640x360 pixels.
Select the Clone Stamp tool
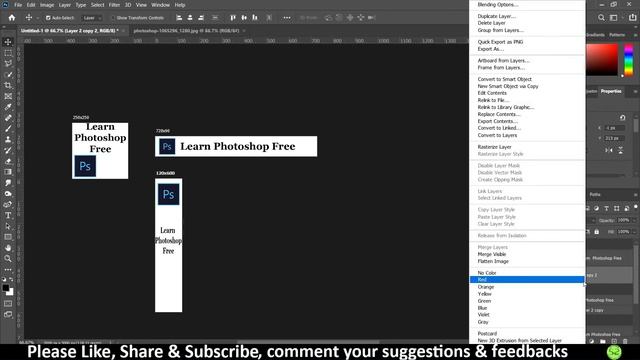[x=8, y=140]
